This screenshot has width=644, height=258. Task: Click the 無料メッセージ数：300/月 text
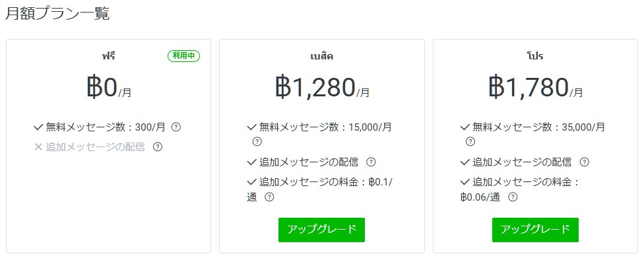tap(106, 127)
